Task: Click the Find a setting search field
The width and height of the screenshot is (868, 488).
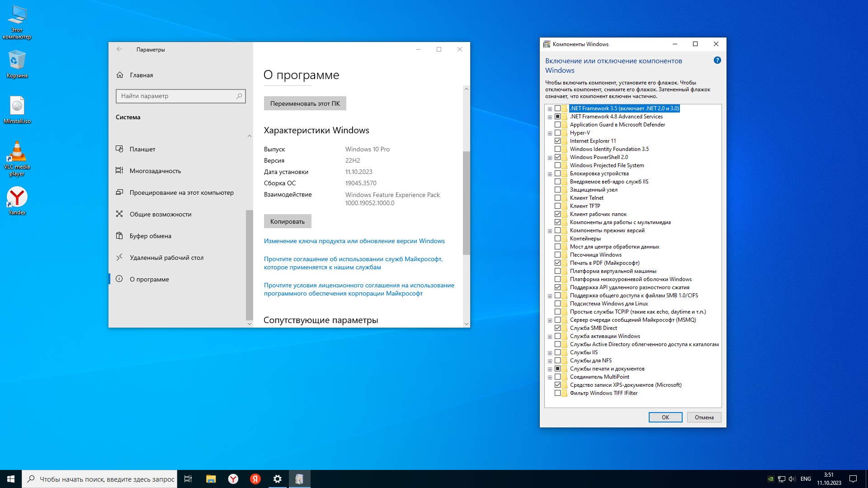Action: [176, 96]
